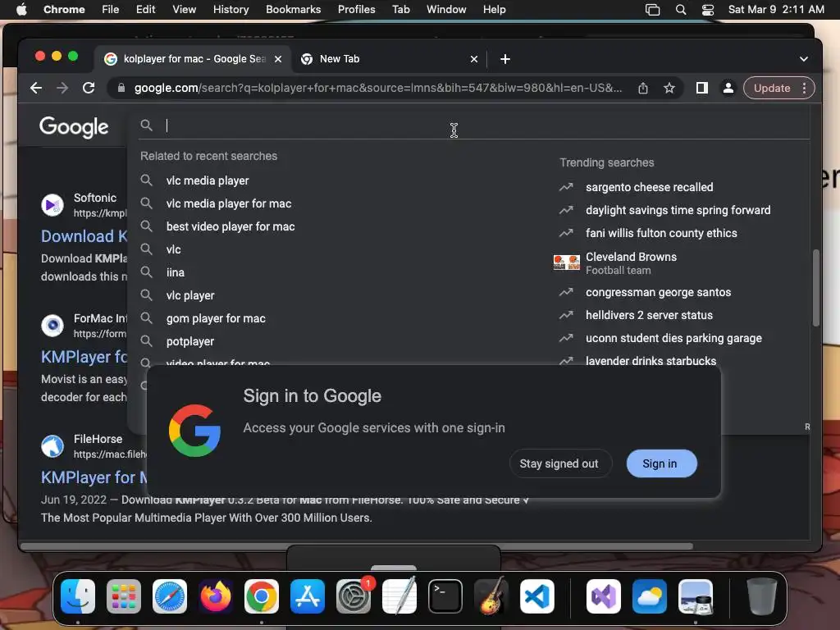Select trending 'daylight savings time spring forward'
840x630 pixels.
pyautogui.click(x=678, y=211)
